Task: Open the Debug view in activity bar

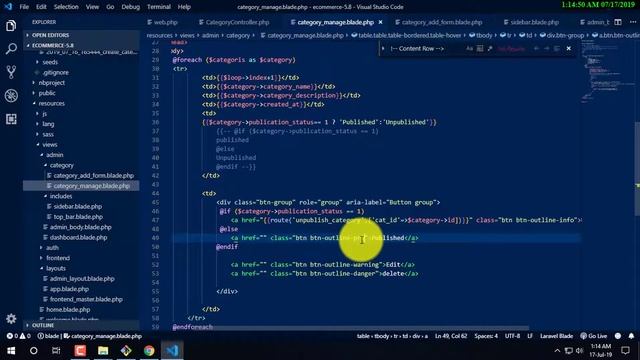Action: (11, 96)
